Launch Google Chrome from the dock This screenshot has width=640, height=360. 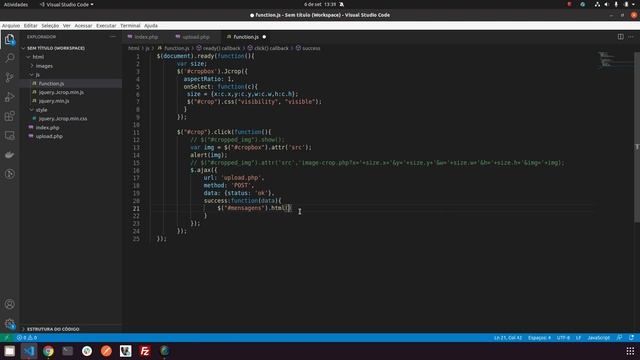pos(48,351)
